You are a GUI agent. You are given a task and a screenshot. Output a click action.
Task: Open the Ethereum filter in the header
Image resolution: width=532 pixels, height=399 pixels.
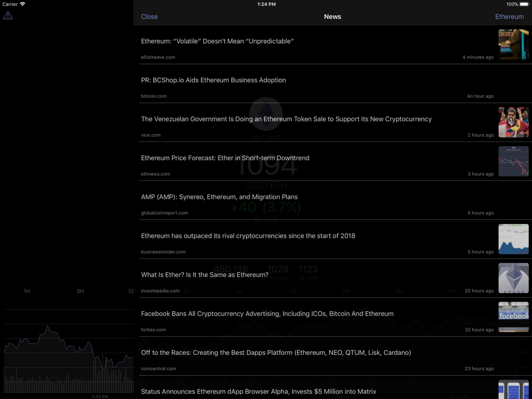point(509,16)
